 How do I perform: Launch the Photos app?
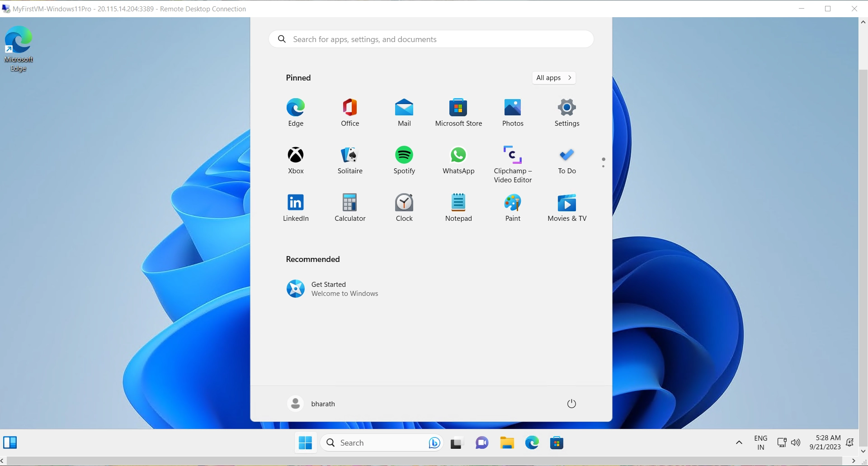[x=513, y=113]
